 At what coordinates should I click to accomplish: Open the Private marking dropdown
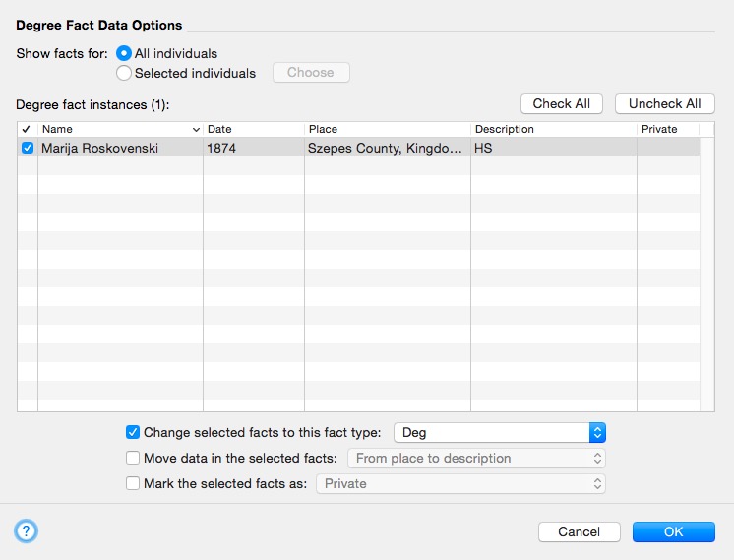461,484
